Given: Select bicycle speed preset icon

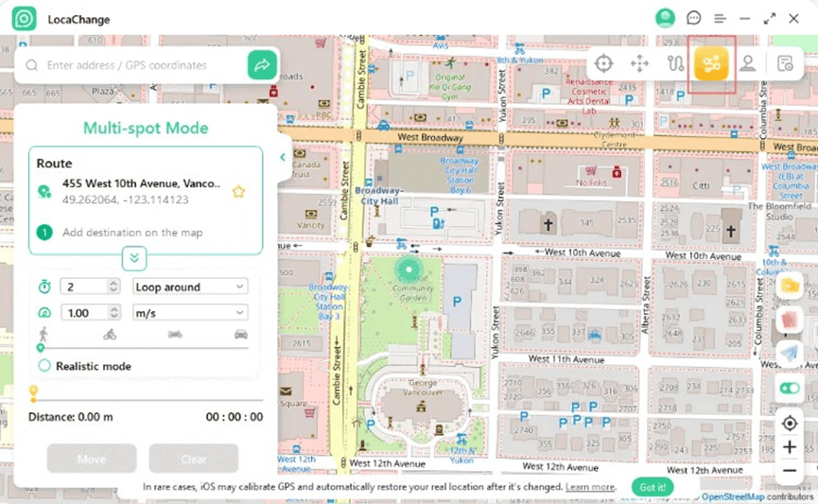Looking at the screenshot, I should tap(110, 335).
